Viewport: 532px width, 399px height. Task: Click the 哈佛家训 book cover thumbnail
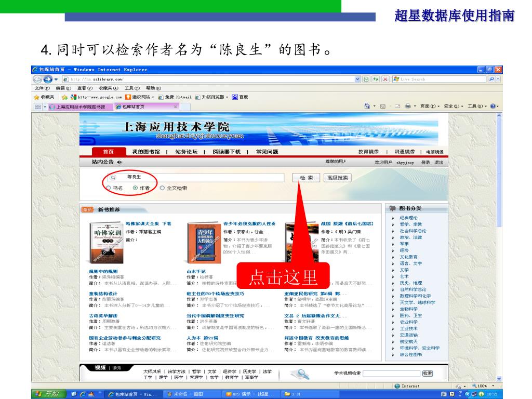point(106,243)
